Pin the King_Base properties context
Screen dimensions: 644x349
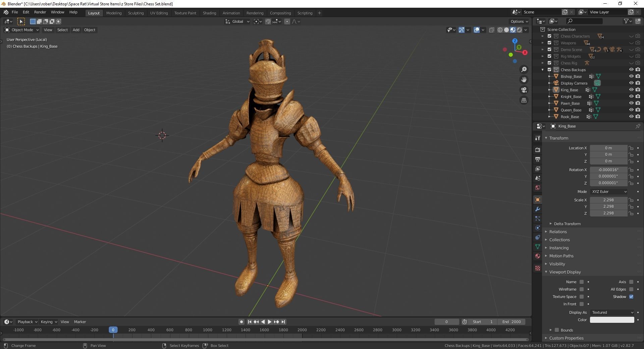click(x=638, y=126)
